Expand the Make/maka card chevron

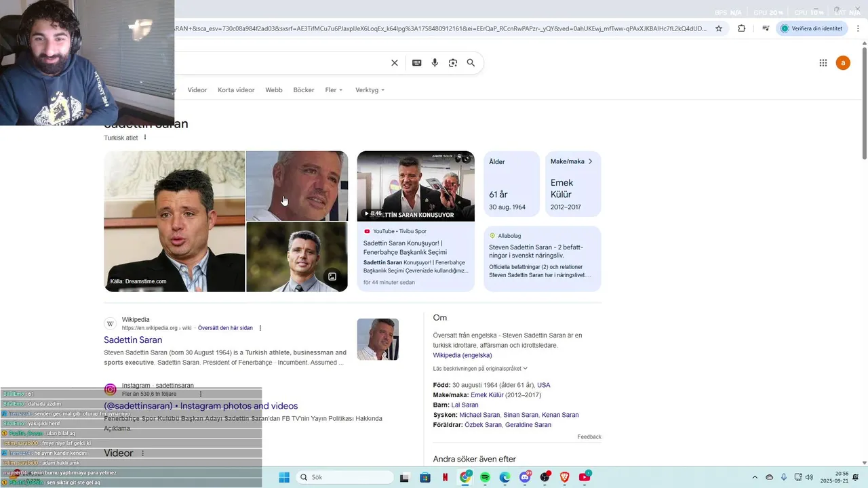[x=590, y=161]
